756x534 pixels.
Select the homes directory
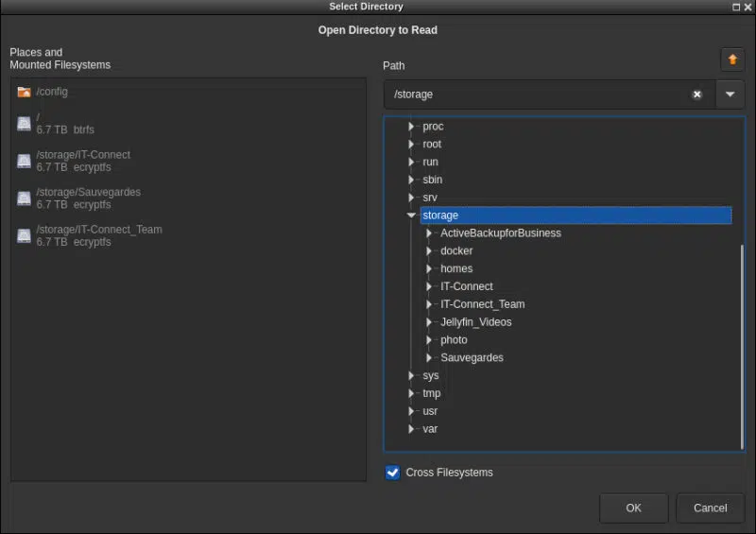pos(456,268)
